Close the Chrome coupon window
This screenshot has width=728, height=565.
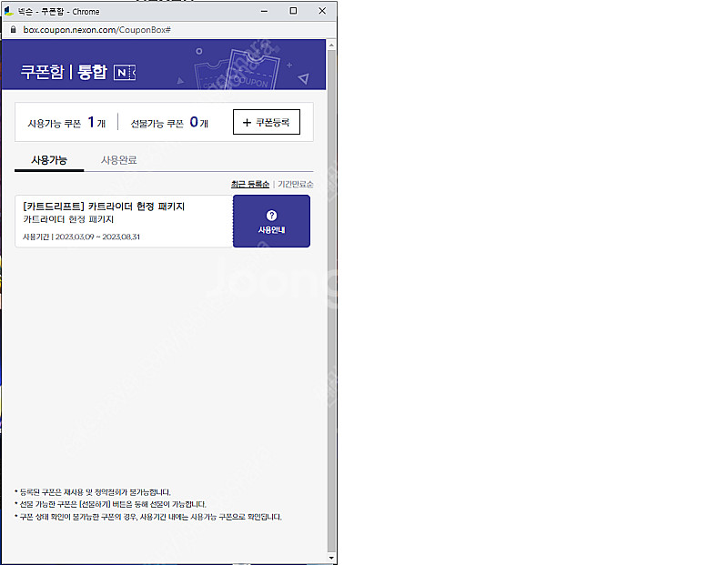322,11
